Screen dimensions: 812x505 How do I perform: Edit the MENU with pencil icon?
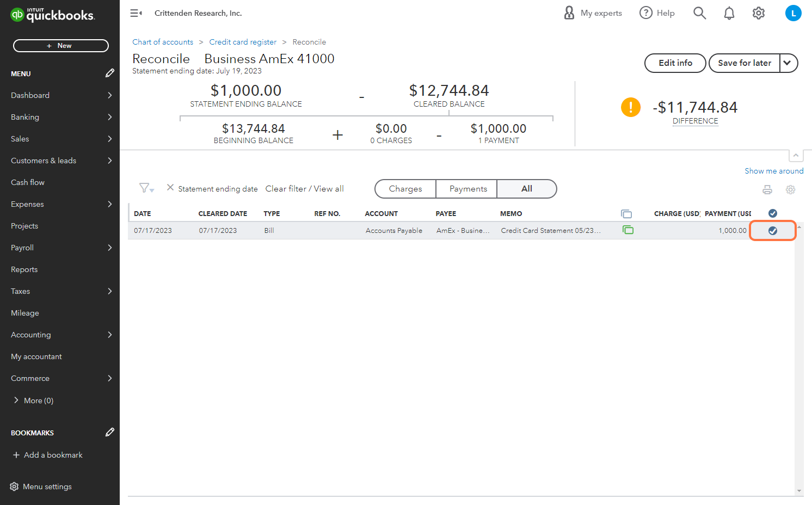(110, 73)
